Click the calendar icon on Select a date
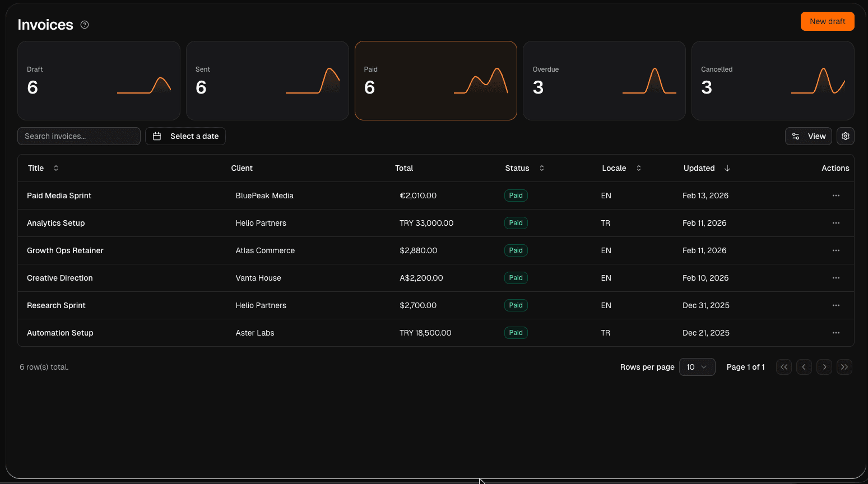868x484 pixels. pos(156,136)
